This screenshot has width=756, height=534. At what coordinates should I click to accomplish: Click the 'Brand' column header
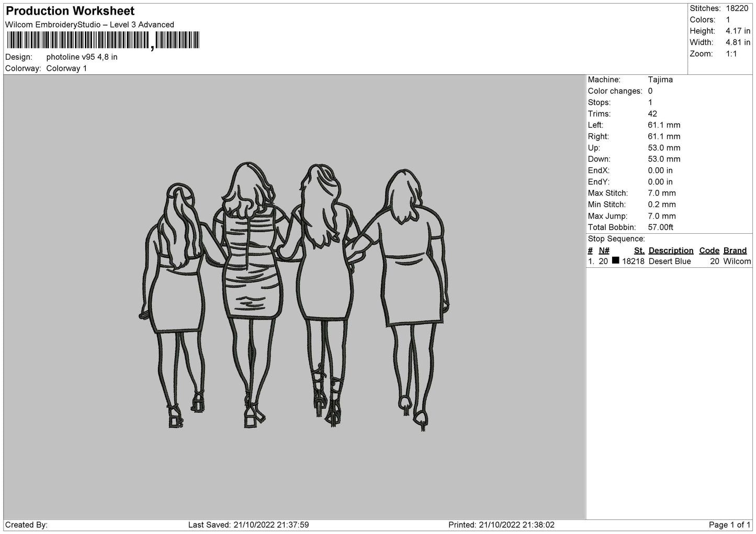tap(735, 251)
